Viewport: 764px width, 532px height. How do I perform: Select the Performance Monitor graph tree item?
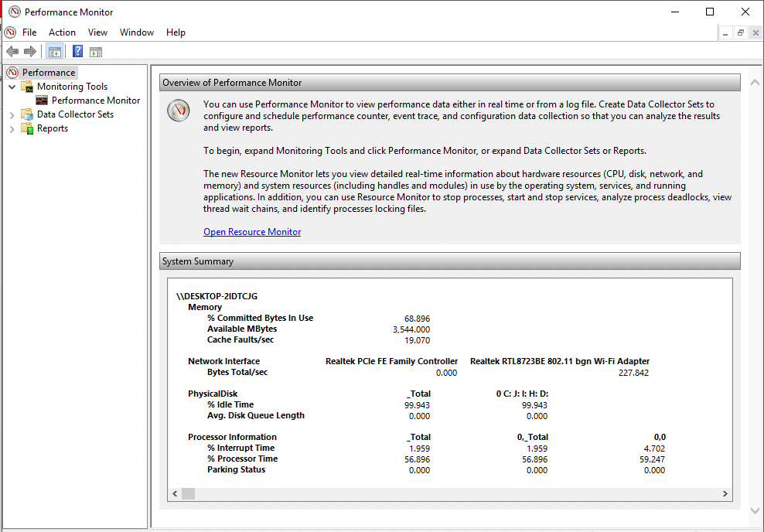95,101
